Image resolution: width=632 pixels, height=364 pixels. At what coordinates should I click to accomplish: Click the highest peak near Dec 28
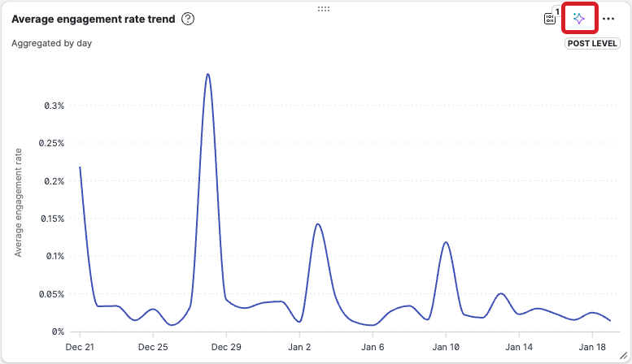click(x=208, y=75)
